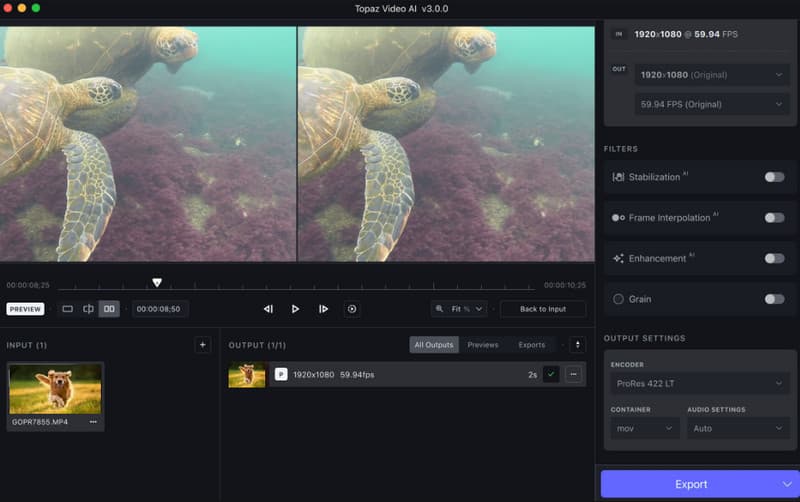Screen dimensions: 800x502
Task: Enable the Frame Interpolation toggle
Action: click(x=774, y=218)
